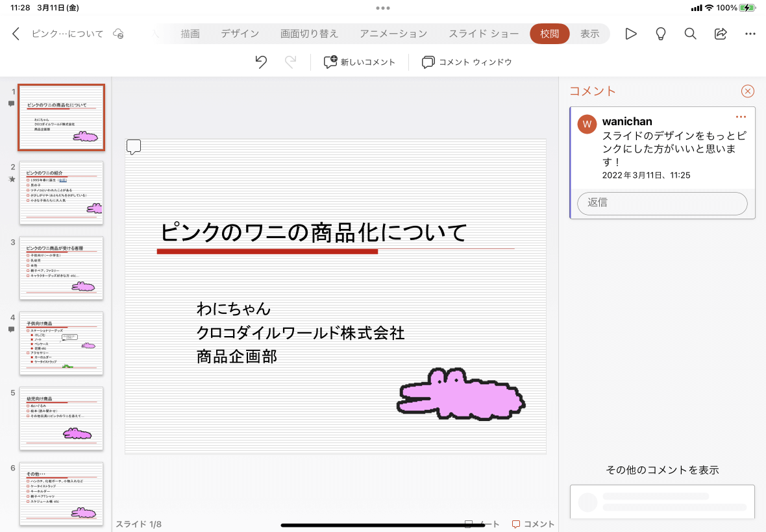Open the cloud sync status icon

(x=118, y=34)
